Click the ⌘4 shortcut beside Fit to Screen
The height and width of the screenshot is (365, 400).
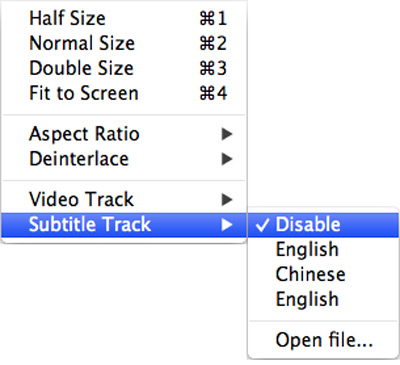tap(213, 93)
